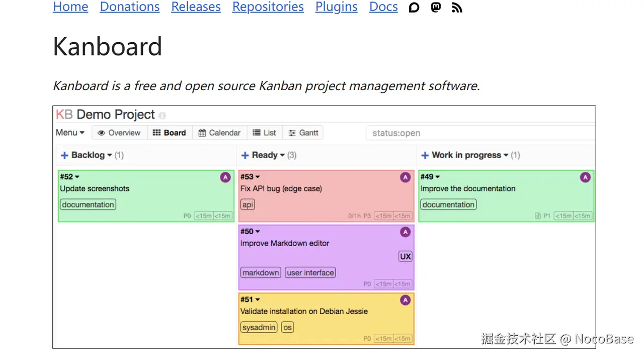The width and height of the screenshot is (644, 356).
Task: Click the P3 priority on task #53
Action: [x=367, y=216]
